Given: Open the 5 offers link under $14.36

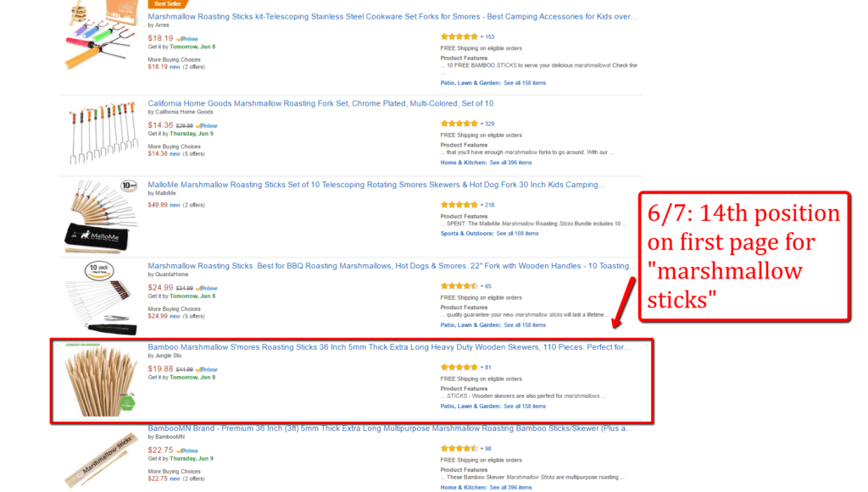Looking at the screenshot, I should pos(192,154).
